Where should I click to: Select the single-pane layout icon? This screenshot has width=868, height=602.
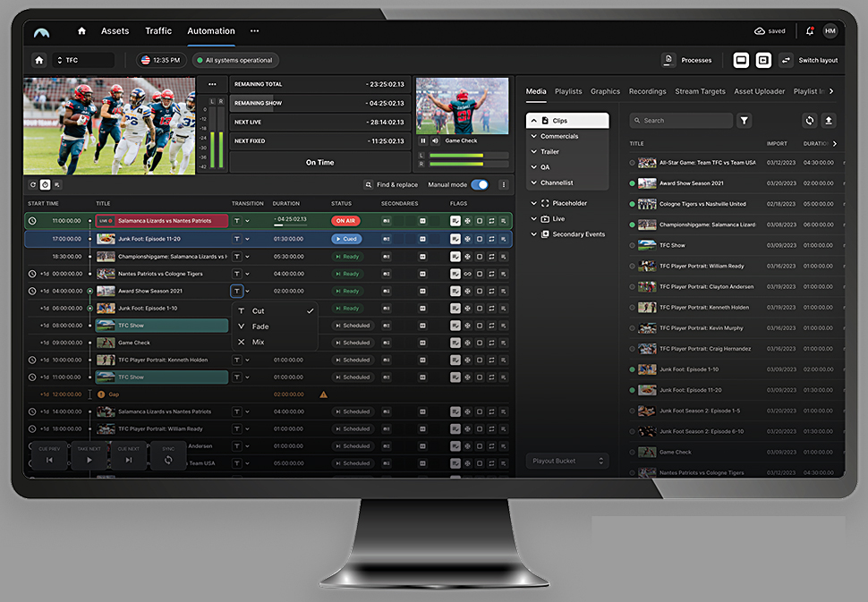coord(741,60)
